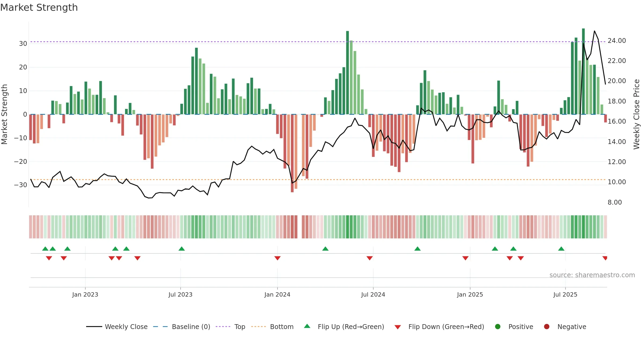Image resolution: width=644 pixels, height=362 pixels.
Task: Click the Market Strength chart title
Action: tap(39, 8)
